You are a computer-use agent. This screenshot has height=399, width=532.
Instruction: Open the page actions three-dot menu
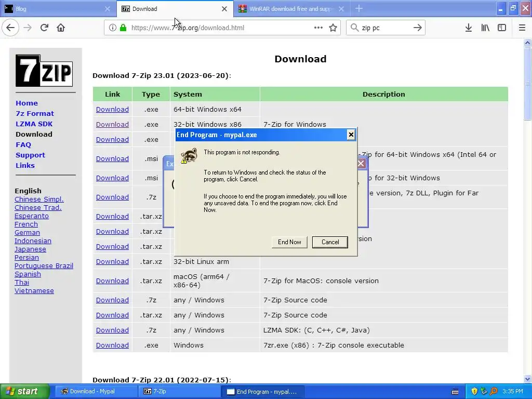coord(318,28)
